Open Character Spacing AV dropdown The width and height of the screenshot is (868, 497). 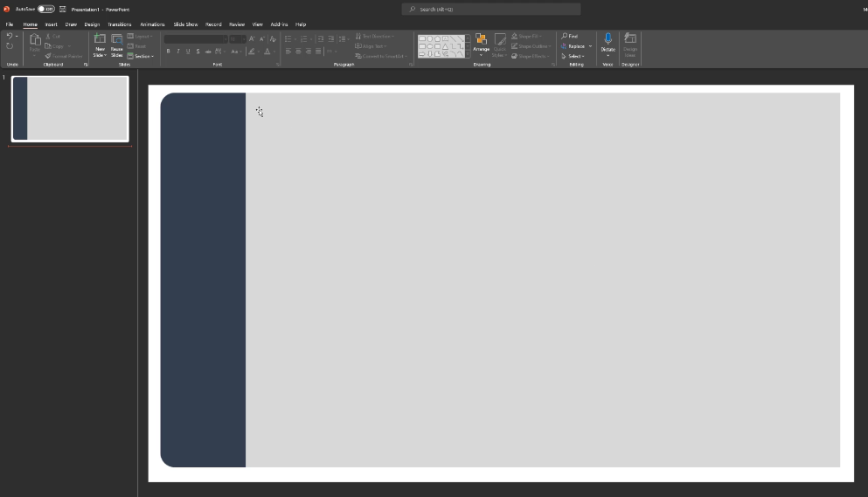pyautogui.click(x=219, y=52)
